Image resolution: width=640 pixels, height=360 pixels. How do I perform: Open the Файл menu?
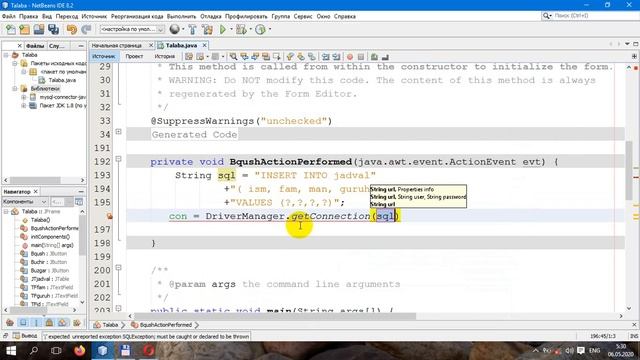tap(9, 16)
